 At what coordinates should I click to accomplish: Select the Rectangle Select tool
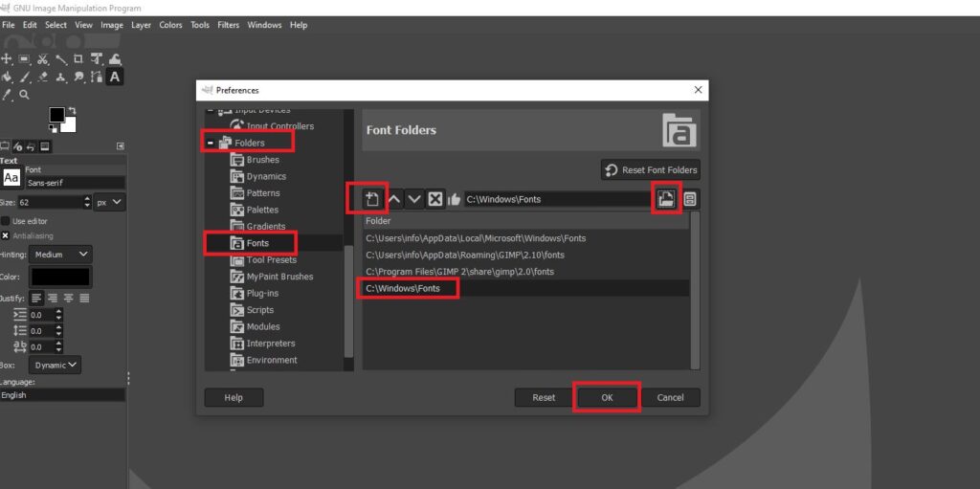(x=24, y=58)
